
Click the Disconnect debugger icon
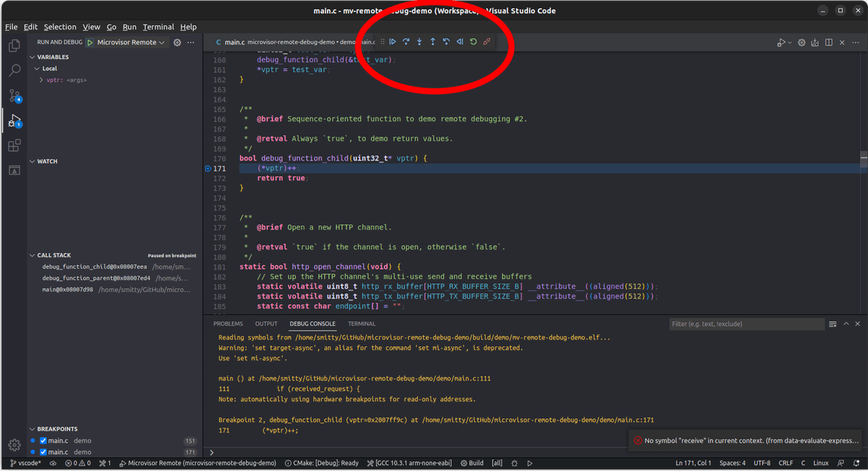pos(487,41)
